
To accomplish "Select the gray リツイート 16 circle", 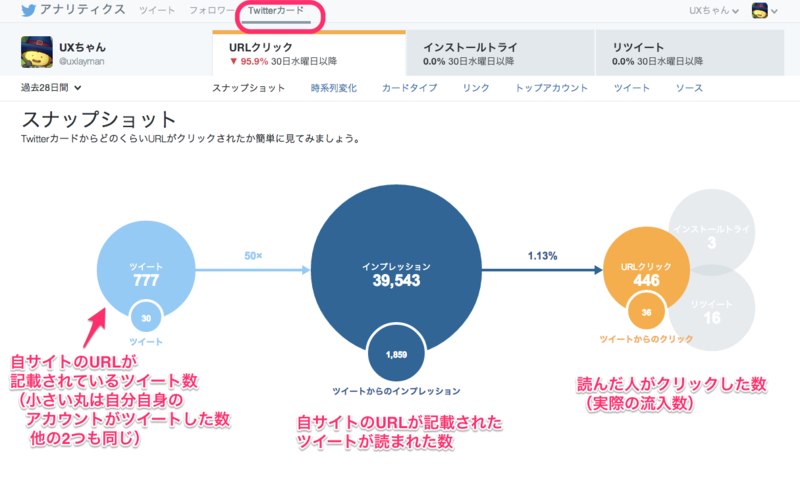I will (x=712, y=308).
